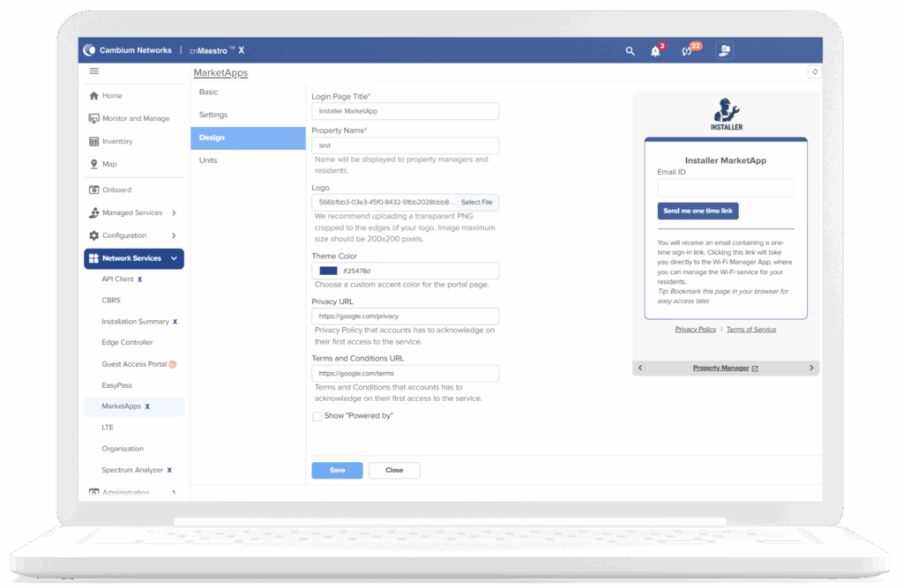Click the Property Name field
903x588 pixels.
[x=406, y=145]
